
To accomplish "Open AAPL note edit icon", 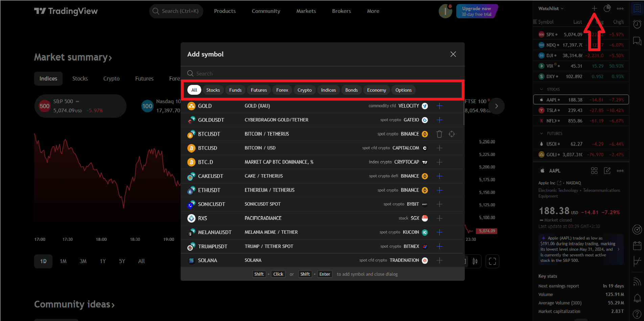I will (607, 170).
